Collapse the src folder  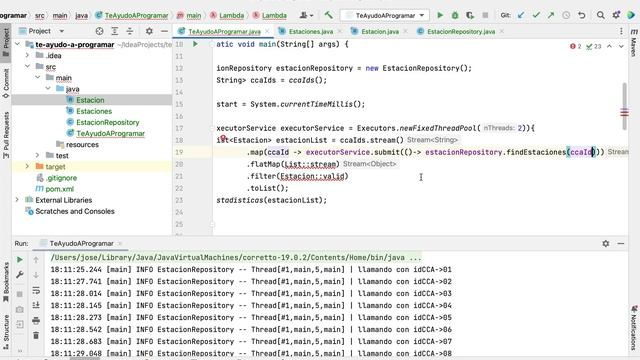(x=27, y=66)
